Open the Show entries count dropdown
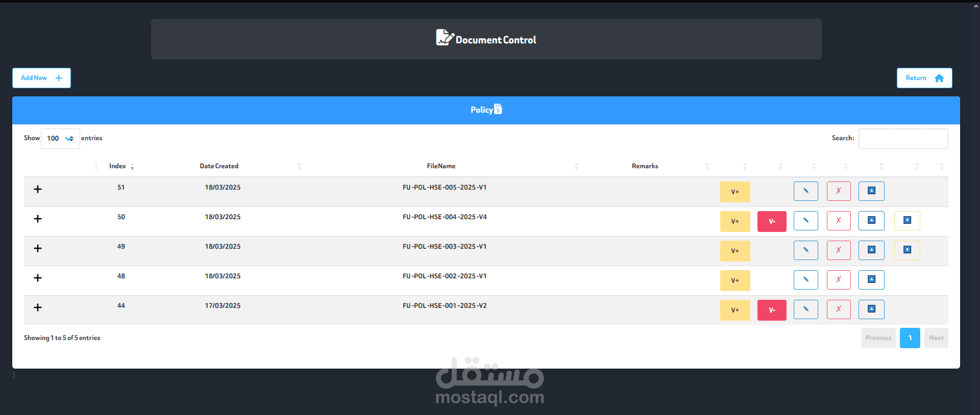This screenshot has height=415, width=980. (x=60, y=139)
